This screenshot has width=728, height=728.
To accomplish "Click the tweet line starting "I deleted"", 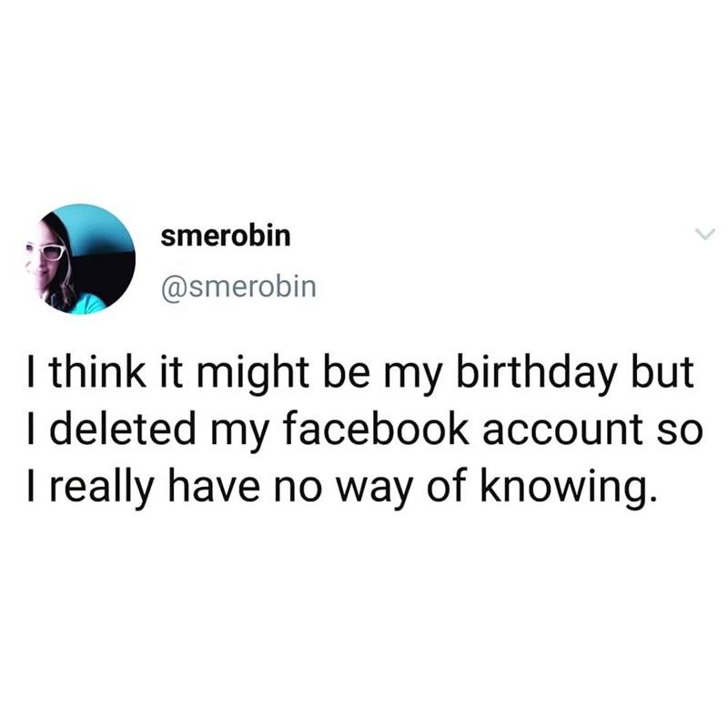I will (x=365, y=430).
